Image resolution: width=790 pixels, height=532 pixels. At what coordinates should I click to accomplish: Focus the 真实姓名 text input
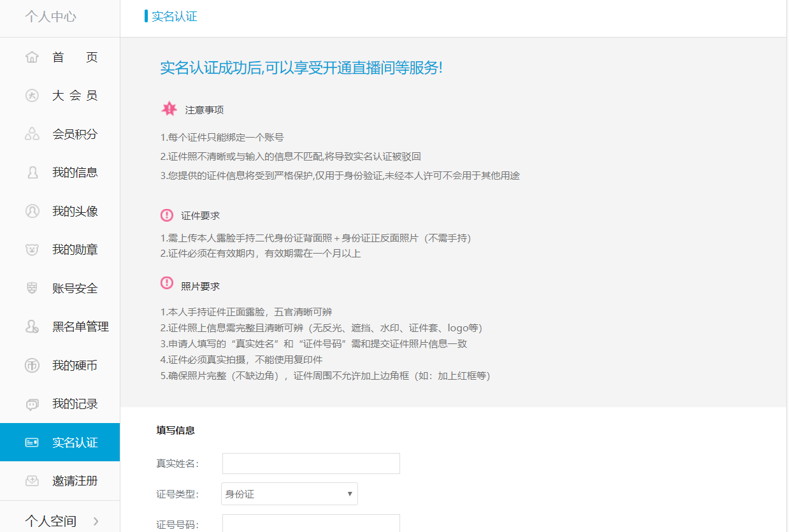tap(311, 464)
